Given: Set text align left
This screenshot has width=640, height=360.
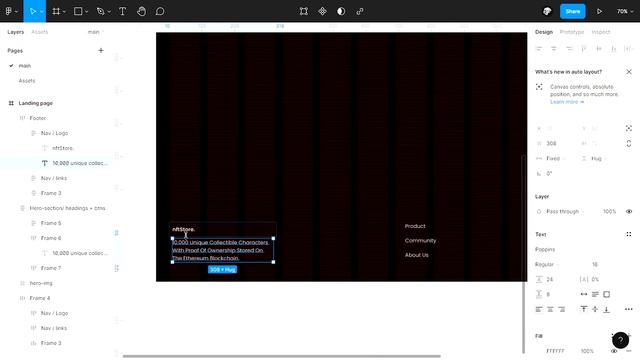Looking at the screenshot, I should coord(539,309).
